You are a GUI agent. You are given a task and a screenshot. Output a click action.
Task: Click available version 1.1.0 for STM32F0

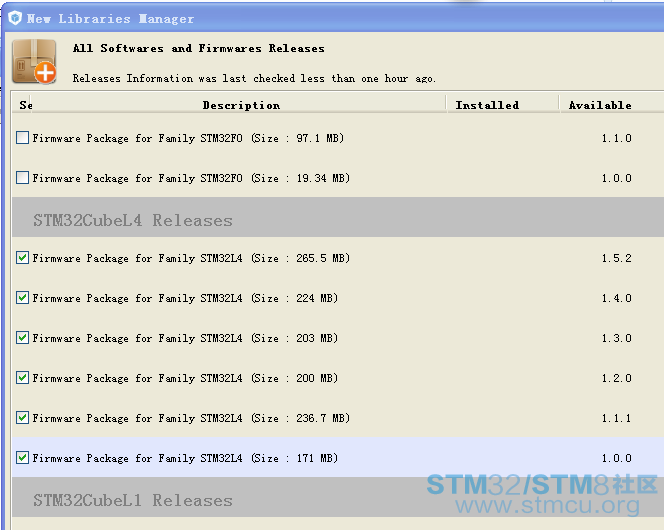[617, 138]
